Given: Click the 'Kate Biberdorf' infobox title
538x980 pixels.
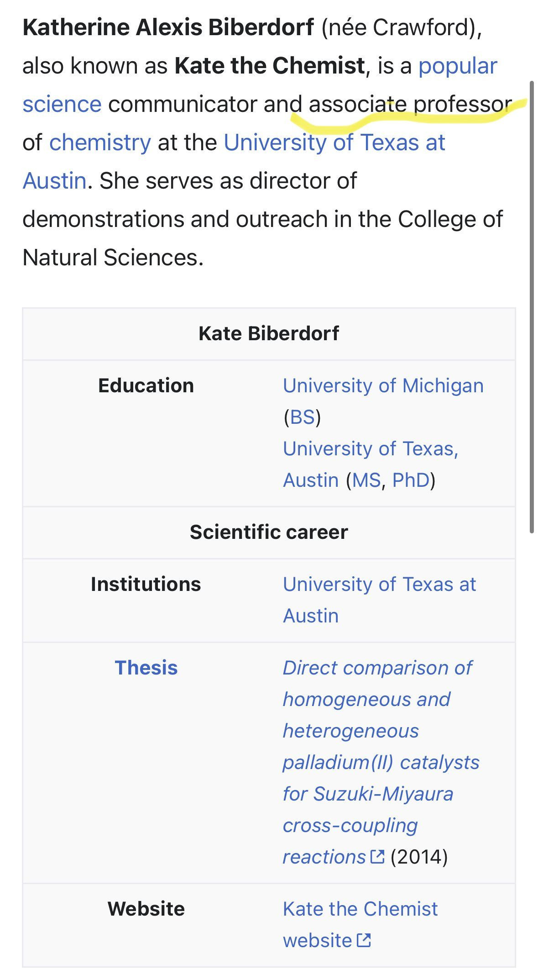Looking at the screenshot, I should click(x=269, y=333).
